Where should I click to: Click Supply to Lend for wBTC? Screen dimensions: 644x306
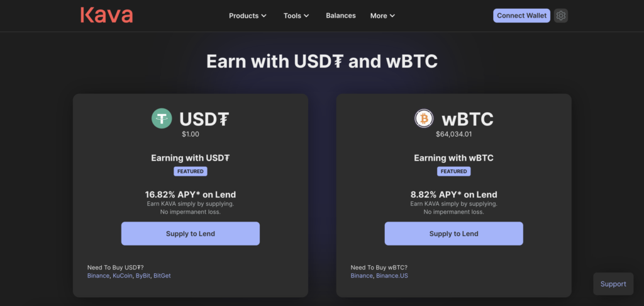click(x=454, y=234)
